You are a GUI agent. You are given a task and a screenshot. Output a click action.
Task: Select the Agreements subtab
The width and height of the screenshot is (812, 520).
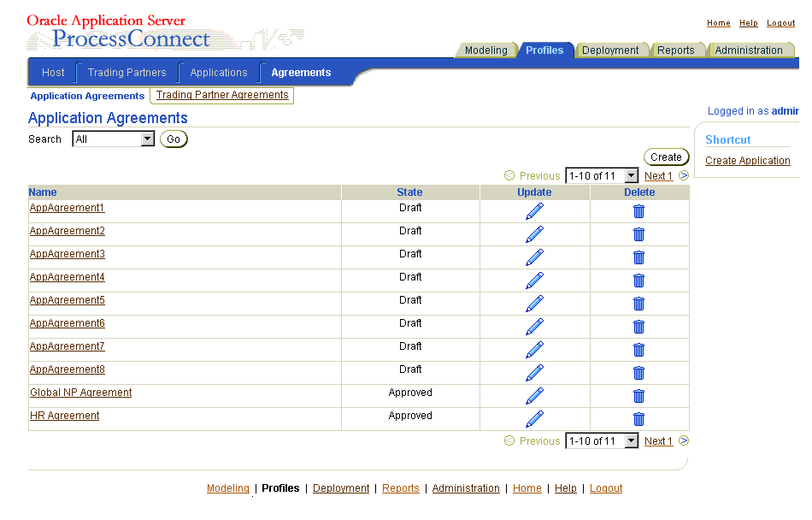pos(301,73)
